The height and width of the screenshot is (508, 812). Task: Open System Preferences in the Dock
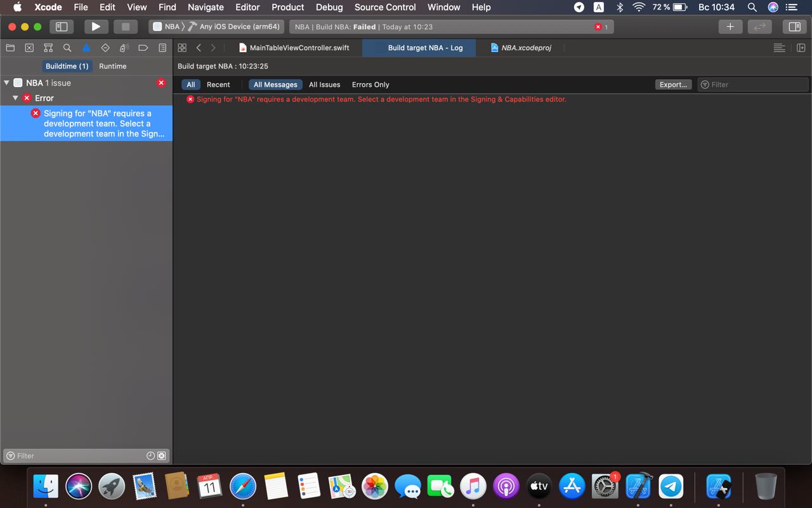click(605, 487)
